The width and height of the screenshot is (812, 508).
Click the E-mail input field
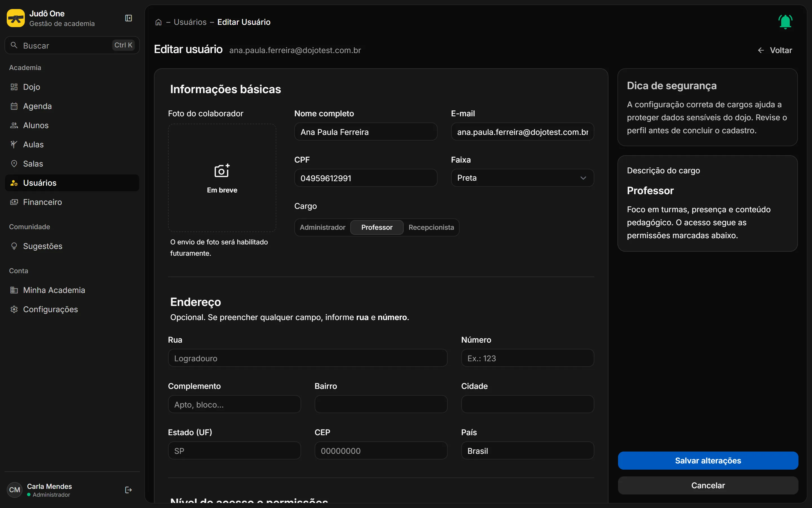point(522,132)
